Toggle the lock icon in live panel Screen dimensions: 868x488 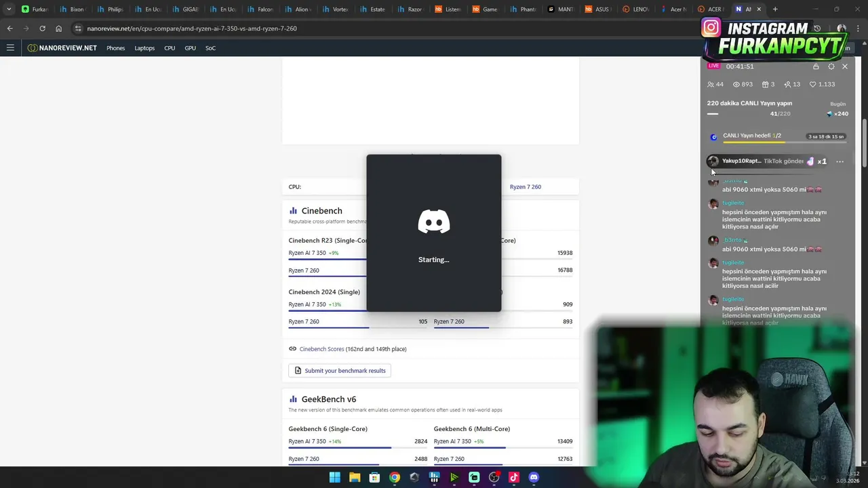[816, 66]
